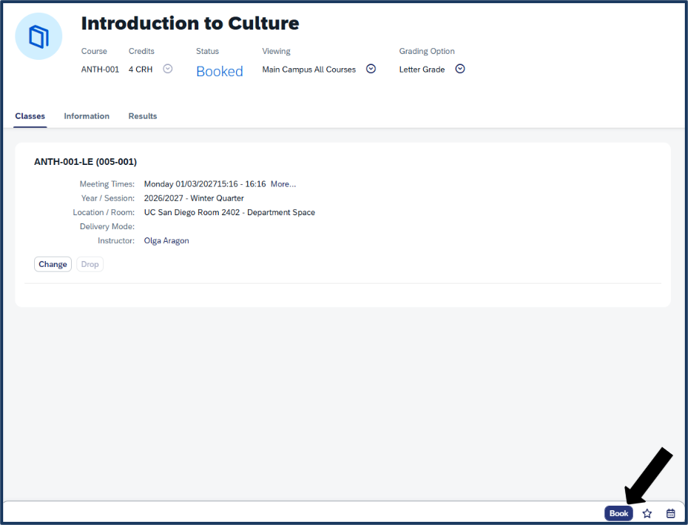Switch to the Results tab

[143, 116]
